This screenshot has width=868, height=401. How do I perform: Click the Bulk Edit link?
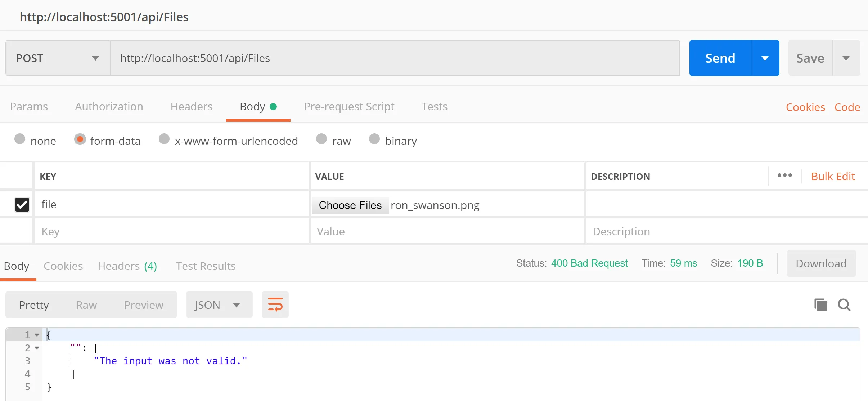833,176
